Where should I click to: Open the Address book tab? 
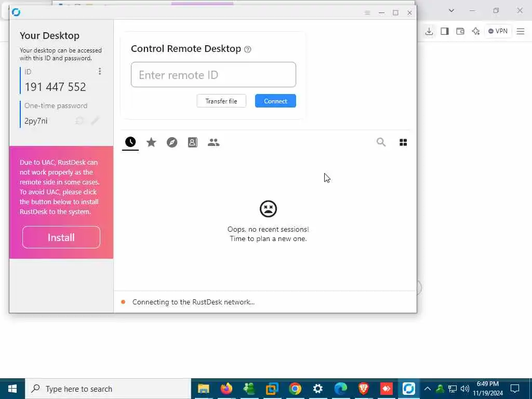(x=193, y=142)
